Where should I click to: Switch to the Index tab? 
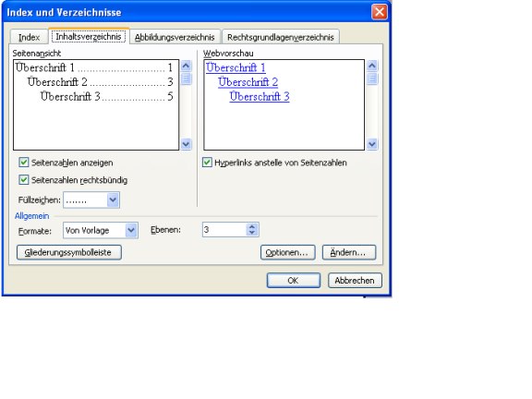(29, 37)
